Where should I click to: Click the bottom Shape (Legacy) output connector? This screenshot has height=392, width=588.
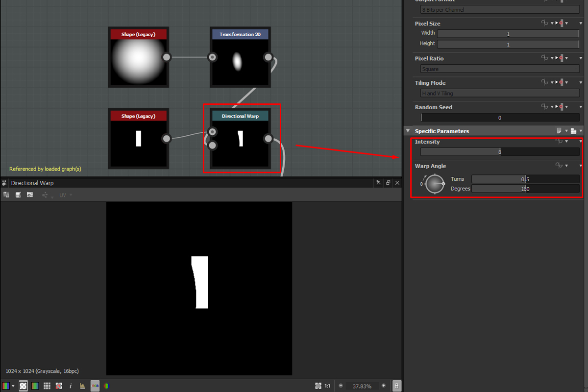pos(167,139)
